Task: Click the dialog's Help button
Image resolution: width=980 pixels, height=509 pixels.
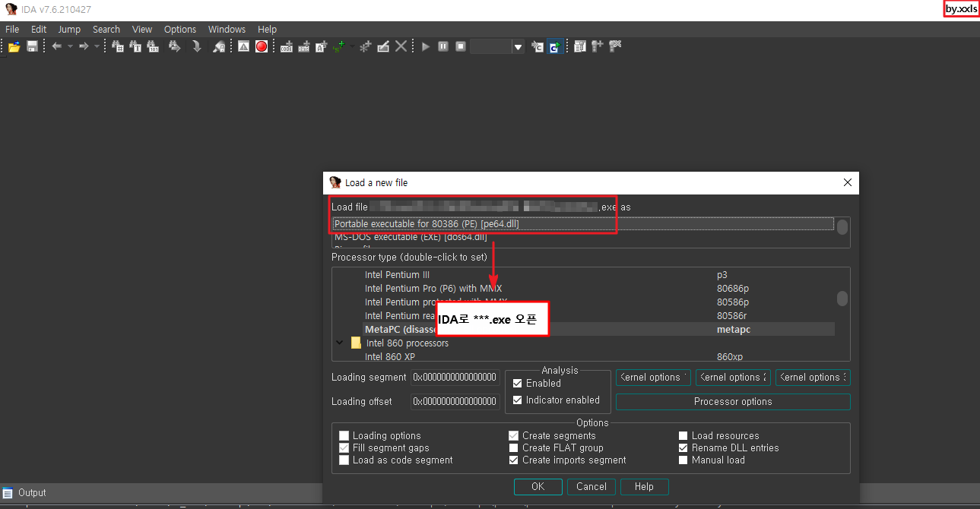Action: tap(644, 487)
